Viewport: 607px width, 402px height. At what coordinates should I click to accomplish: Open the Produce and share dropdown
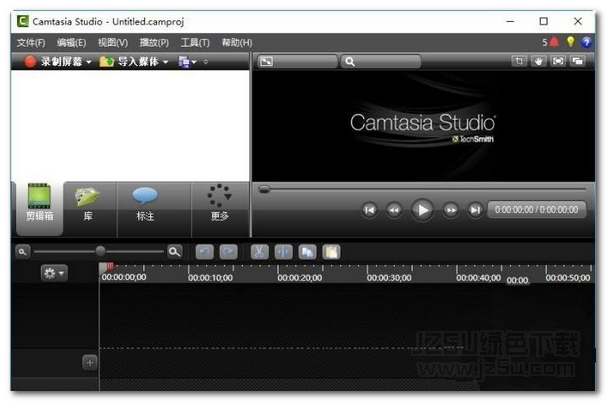pyautogui.click(x=187, y=62)
